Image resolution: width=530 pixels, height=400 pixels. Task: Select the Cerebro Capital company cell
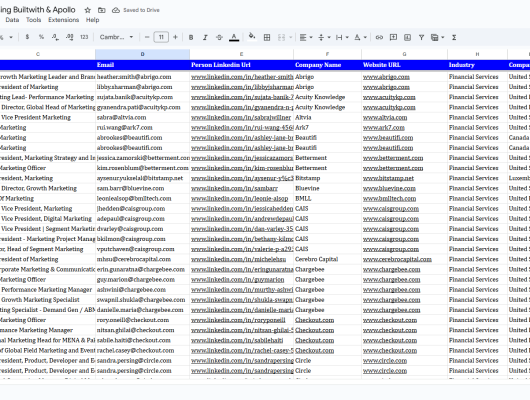point(327,260)
